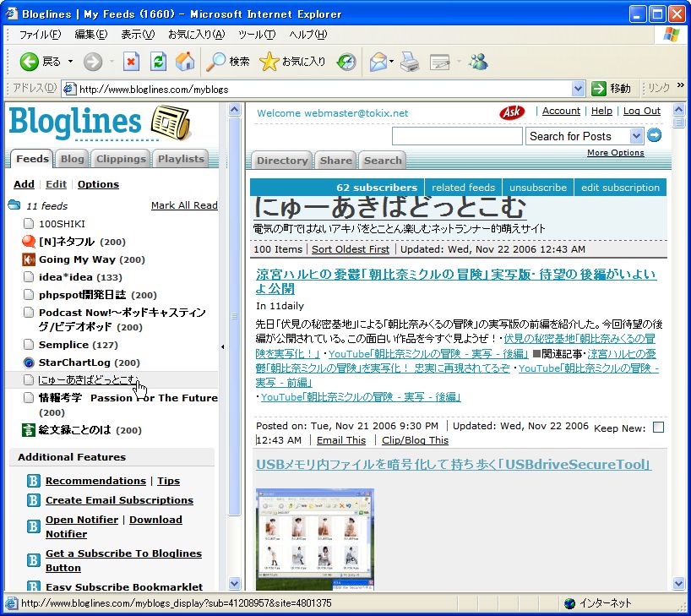Screen dimensions: 691x616
Task: Click the IE Back arrow button
Action: pyautogui.click(x=29, y=62)
